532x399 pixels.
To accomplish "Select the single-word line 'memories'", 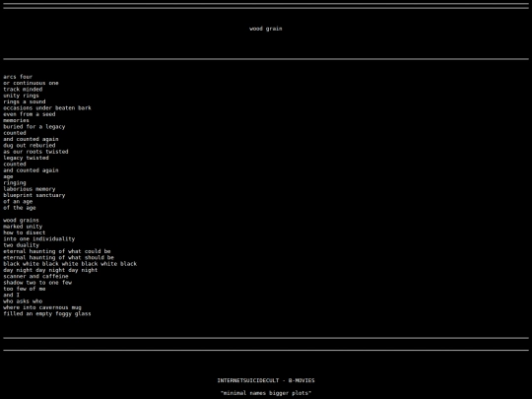I will click(17, 120).
